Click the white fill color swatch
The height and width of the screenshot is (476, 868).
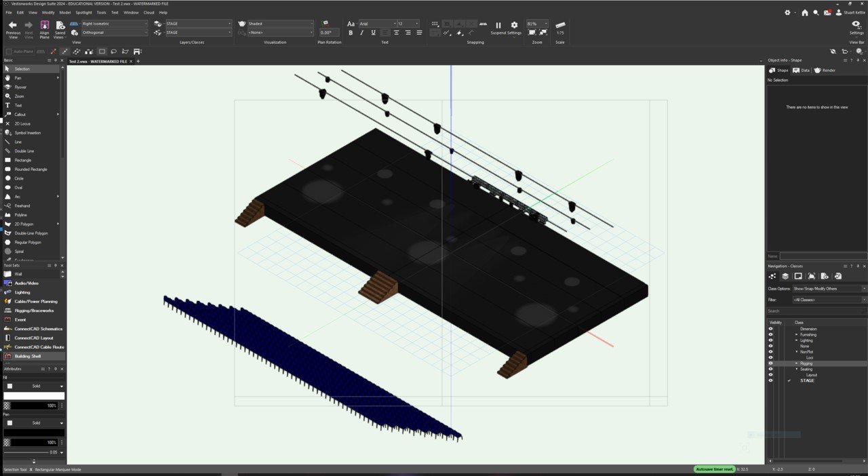(34, 396)
